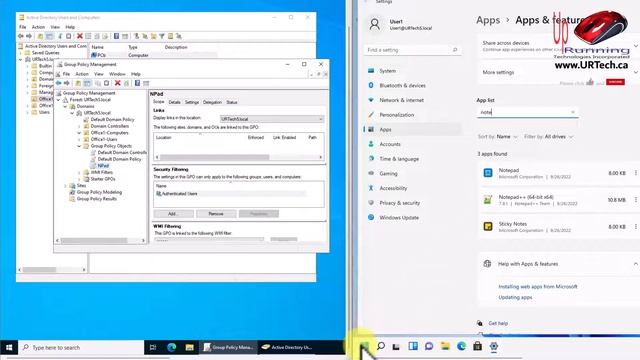
Task: Open File Explorer in the Windows 10 taskbar
Action: (189, 347)
